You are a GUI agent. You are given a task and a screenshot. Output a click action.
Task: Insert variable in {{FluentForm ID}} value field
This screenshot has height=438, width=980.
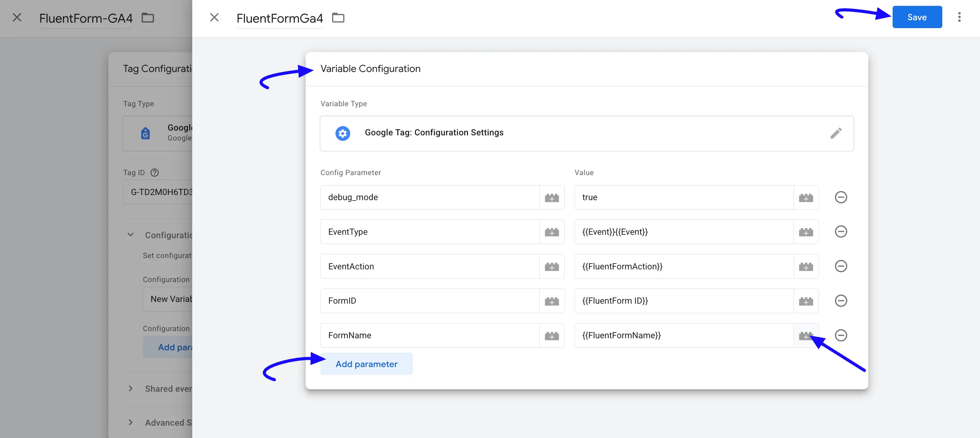click(806, 301)
